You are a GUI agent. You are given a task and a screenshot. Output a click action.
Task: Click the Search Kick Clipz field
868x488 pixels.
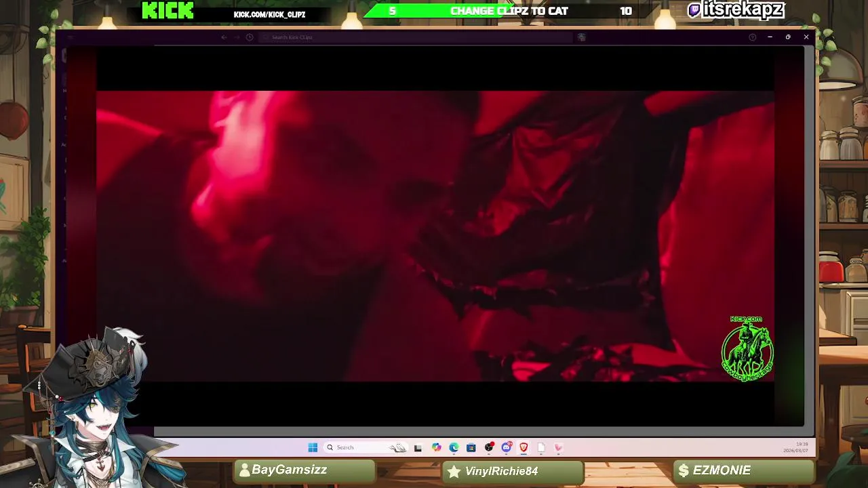click(x=417, y=37)
